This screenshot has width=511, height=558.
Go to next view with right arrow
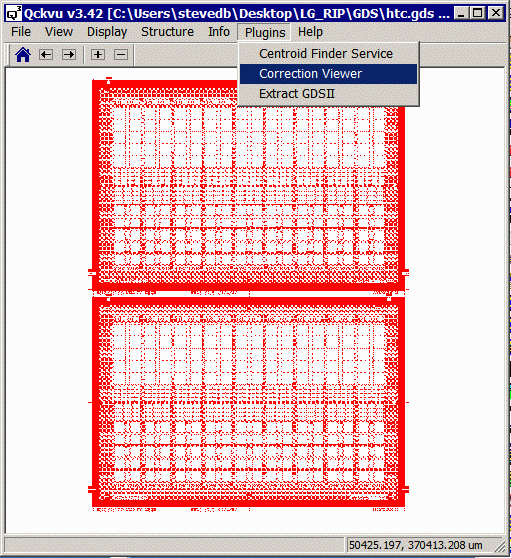[69, 55]
